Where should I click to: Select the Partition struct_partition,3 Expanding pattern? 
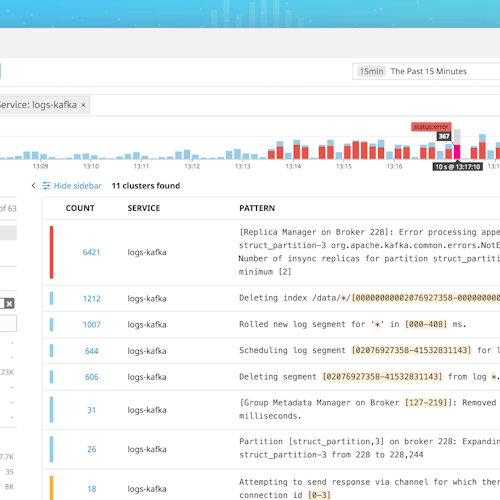click(369, 448)
